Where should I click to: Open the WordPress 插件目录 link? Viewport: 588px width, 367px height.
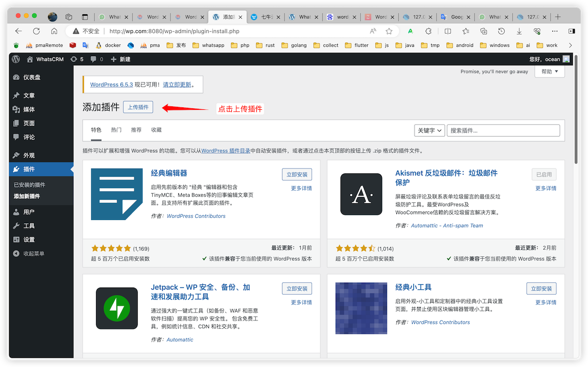226,151
